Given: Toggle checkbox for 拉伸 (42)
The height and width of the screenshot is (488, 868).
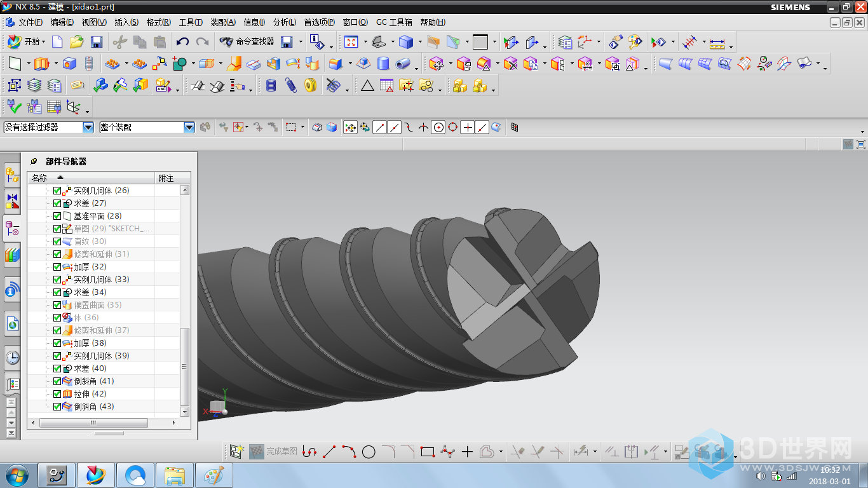Looking at the screenshot, I should point(57,394).
